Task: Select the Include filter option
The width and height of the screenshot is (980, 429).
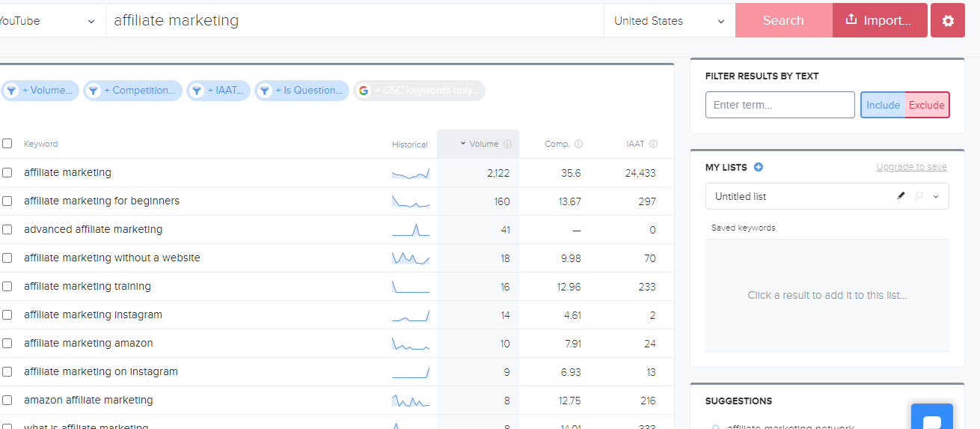Action: 883,105
